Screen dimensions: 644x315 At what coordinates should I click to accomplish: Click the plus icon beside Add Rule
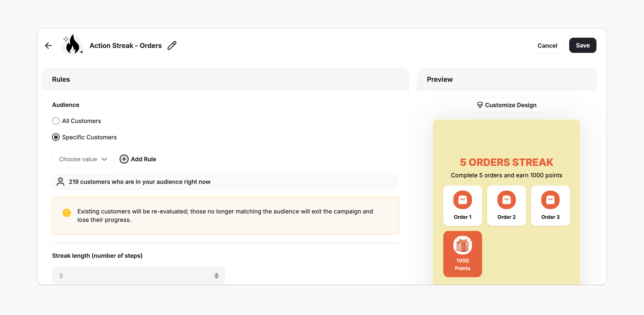point(124,159)
